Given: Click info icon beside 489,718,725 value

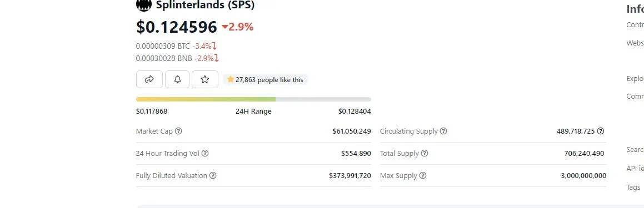Looking at the screenshot, I should click(x=601, y=131).
